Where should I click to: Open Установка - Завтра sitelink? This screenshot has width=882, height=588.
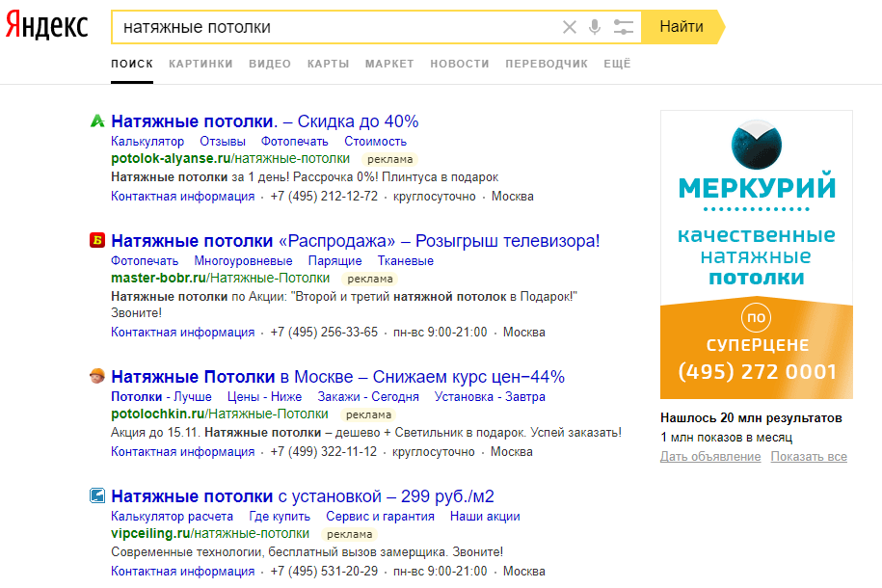tap(490, 397)
